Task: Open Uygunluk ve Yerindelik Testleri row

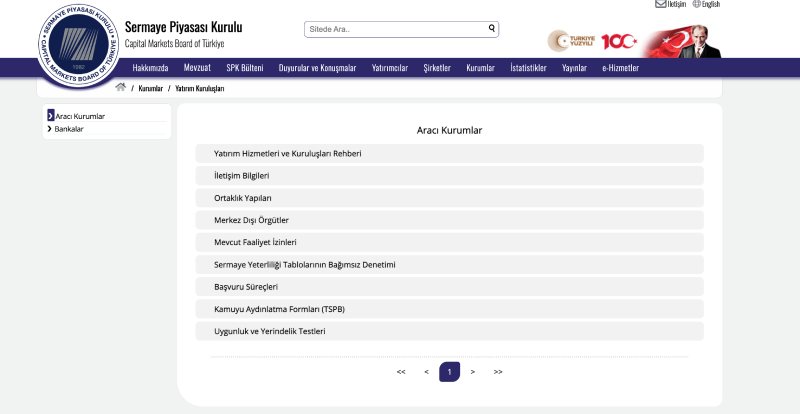Action: (449, 331)
